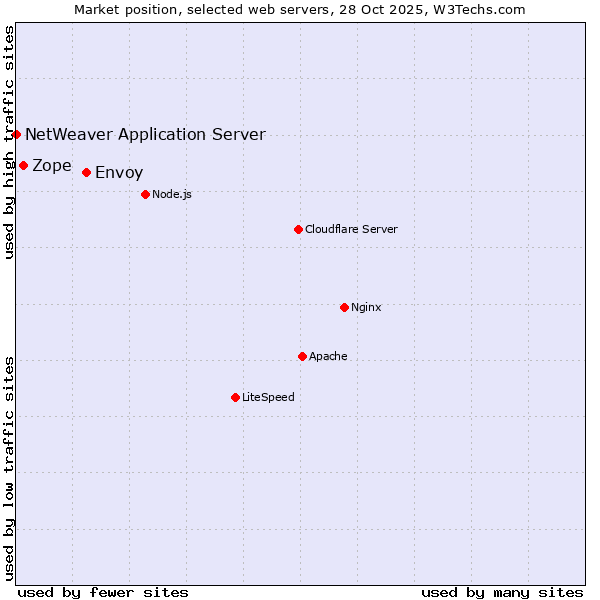Click the chart title mentioning W3Techs.com
The width and height of the screenshot is (600, 600).
[300, 9]
